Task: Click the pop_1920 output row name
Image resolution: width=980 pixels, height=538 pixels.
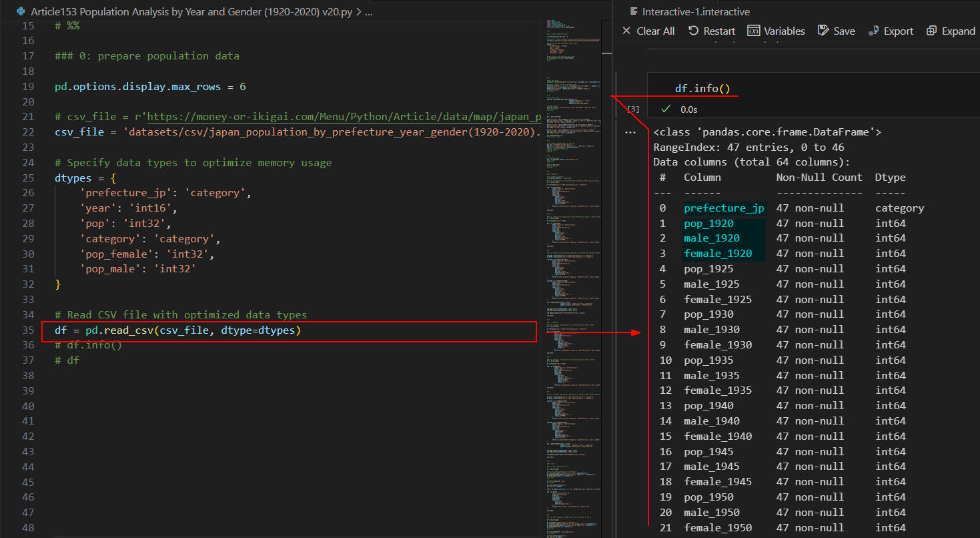Action: point(708,223)
